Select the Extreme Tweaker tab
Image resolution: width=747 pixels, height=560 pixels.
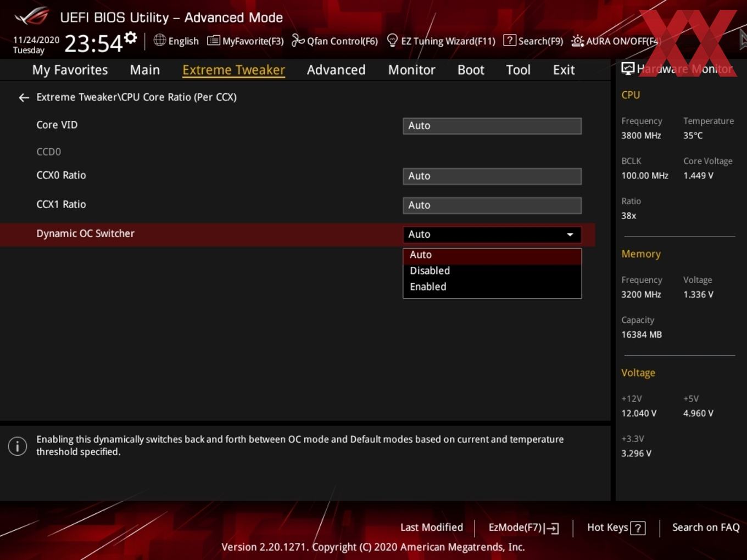(x=233, y=70)
